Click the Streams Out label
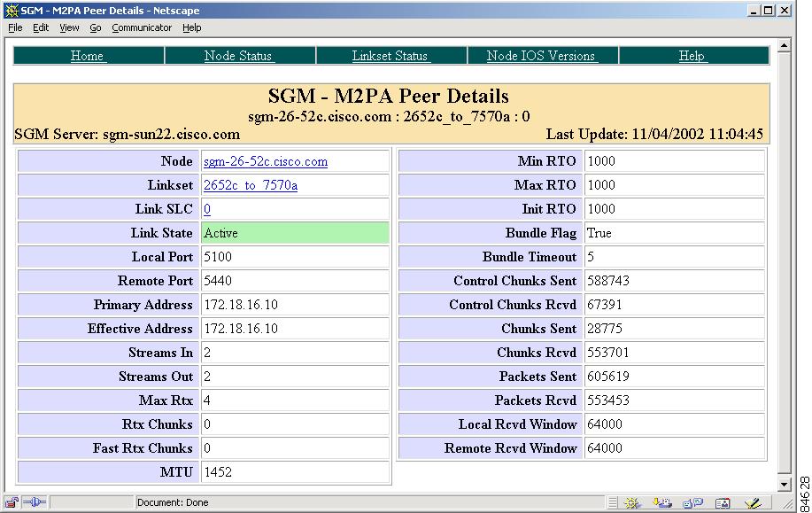This screenshot has height=513, width=812. [156, 377]
